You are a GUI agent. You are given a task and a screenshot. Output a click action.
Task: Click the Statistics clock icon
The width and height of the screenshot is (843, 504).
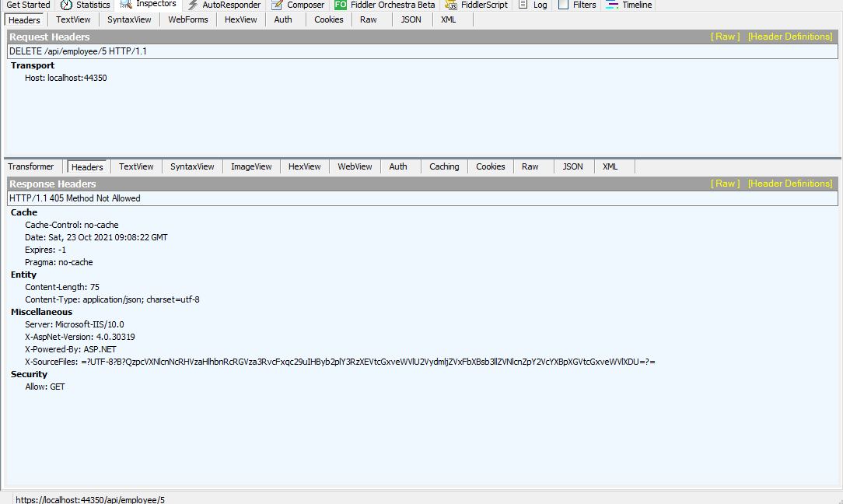pos(66,5)
